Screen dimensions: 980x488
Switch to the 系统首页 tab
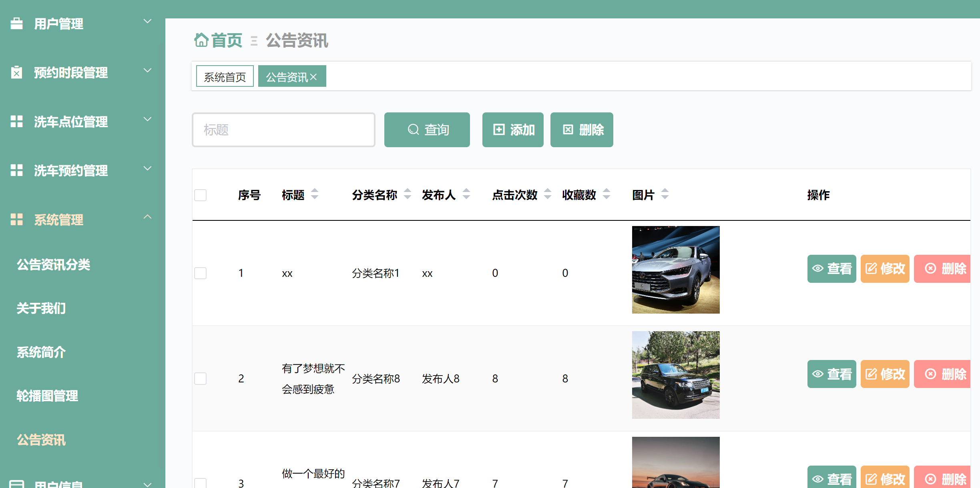[225, 76]
